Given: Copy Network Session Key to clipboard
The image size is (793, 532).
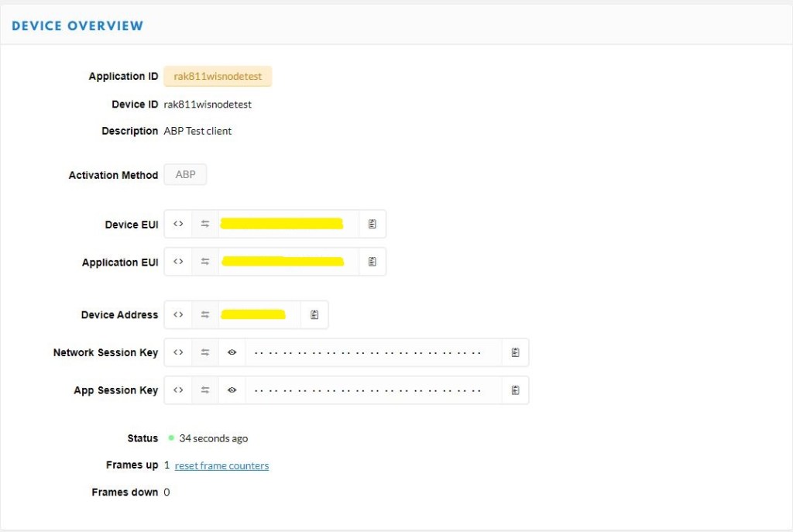Looking at the screenshot, I should click(515, 352).
